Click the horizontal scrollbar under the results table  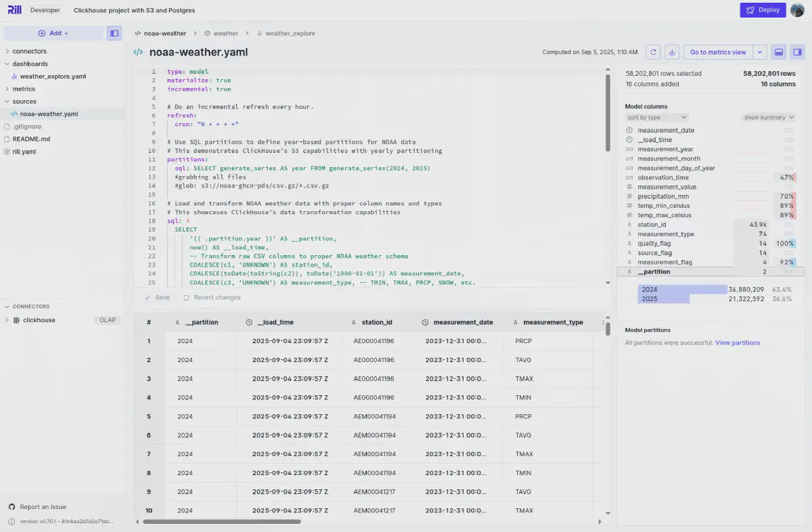point(221,522)
